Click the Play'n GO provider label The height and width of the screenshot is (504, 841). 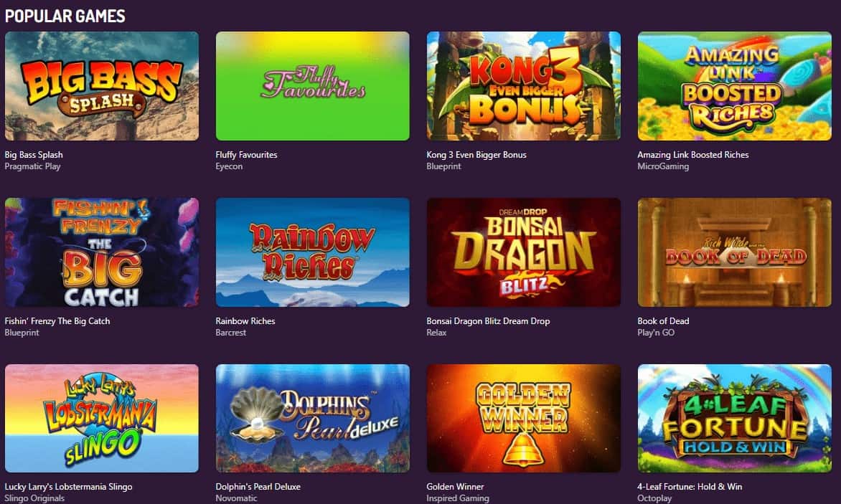[x=656, y=333]
